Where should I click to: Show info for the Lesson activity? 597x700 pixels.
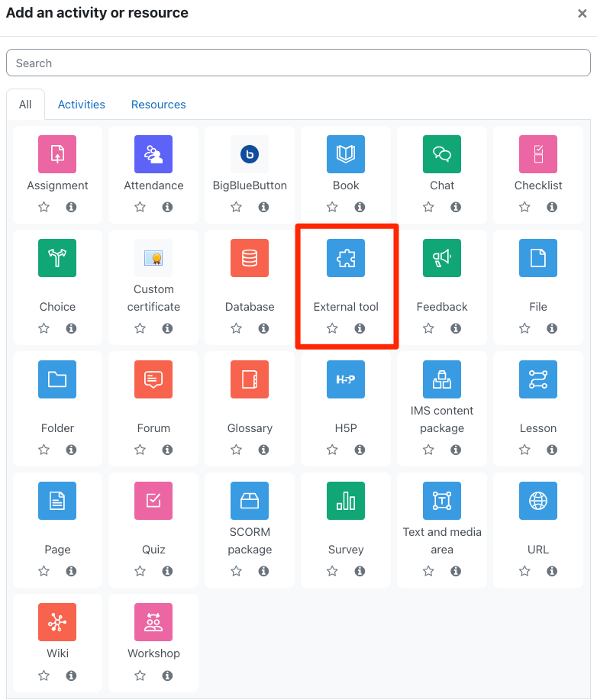[552, 450]
